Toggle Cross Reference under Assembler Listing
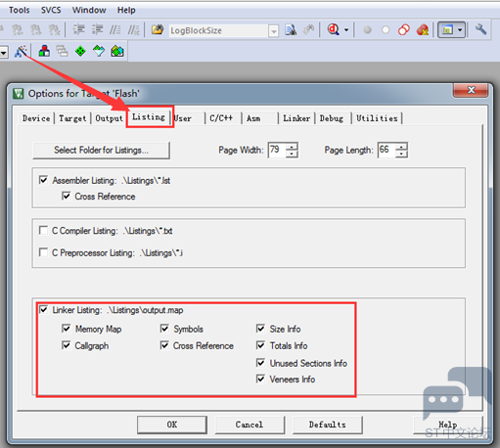Viewport: 500px width, 448px height. point(66,196)
